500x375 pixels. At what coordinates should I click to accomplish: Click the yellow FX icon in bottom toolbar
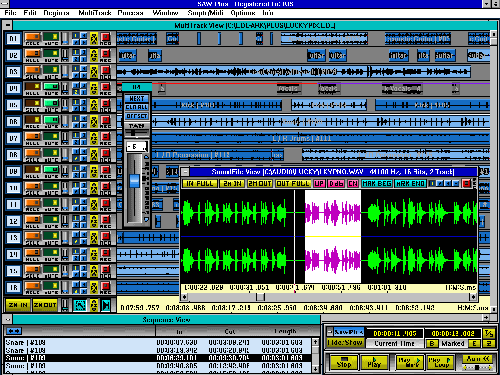[x=94, y=305]
